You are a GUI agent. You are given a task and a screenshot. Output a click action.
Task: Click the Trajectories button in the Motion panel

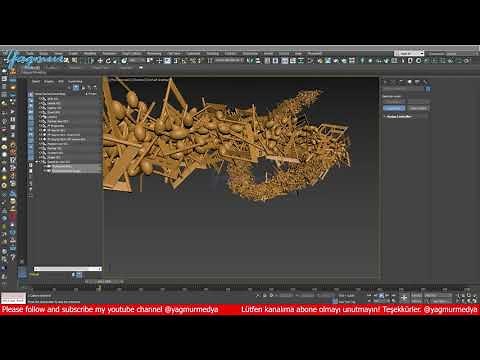[418, 108]
